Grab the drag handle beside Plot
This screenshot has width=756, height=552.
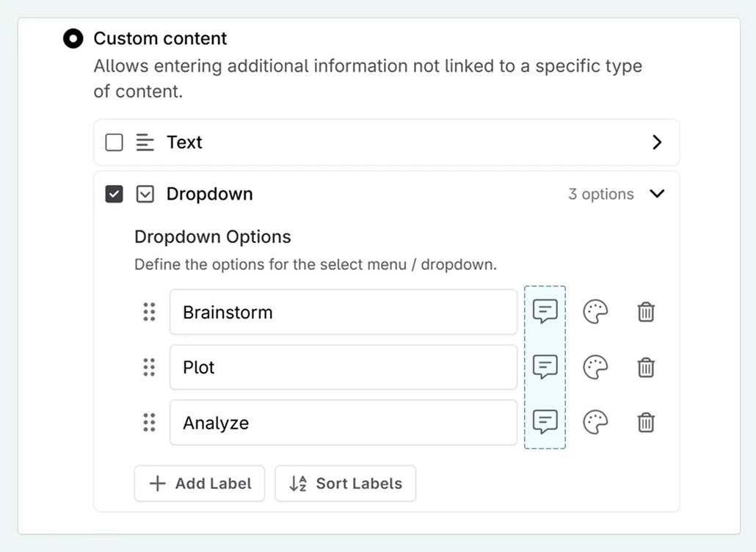150,367
